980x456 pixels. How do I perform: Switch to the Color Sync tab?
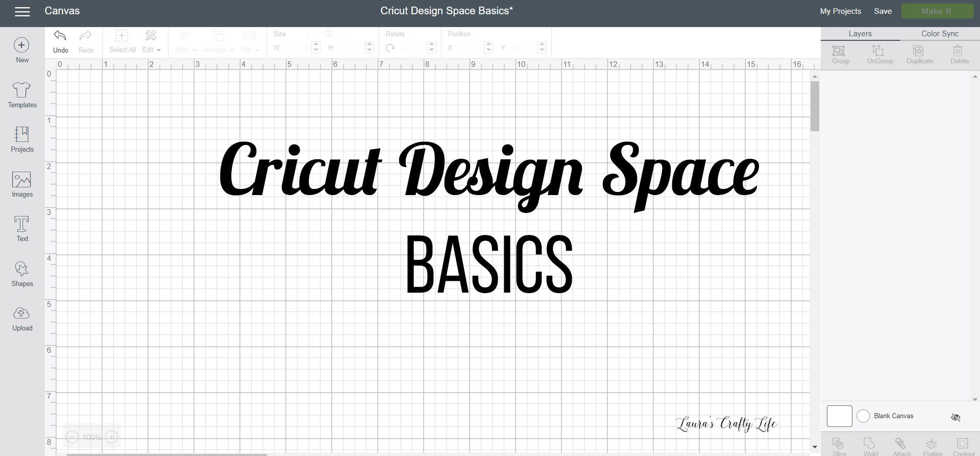(x=940, y=34)
